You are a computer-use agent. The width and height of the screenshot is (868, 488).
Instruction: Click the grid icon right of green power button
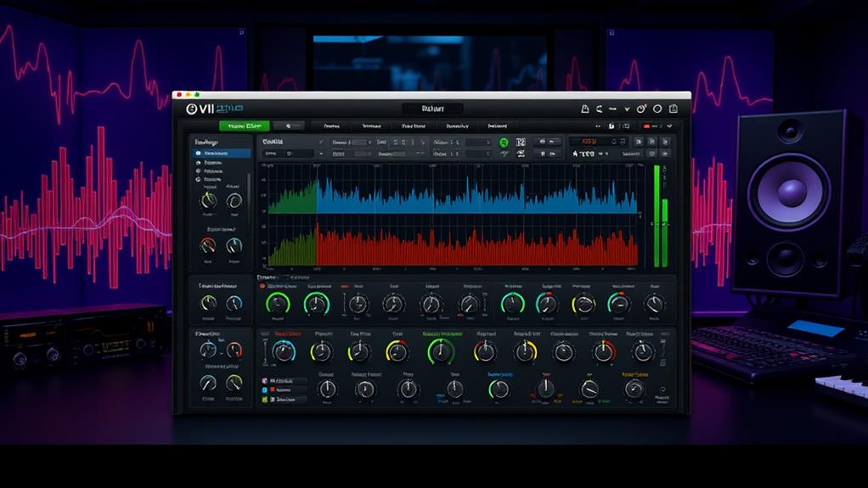(521, 143)
